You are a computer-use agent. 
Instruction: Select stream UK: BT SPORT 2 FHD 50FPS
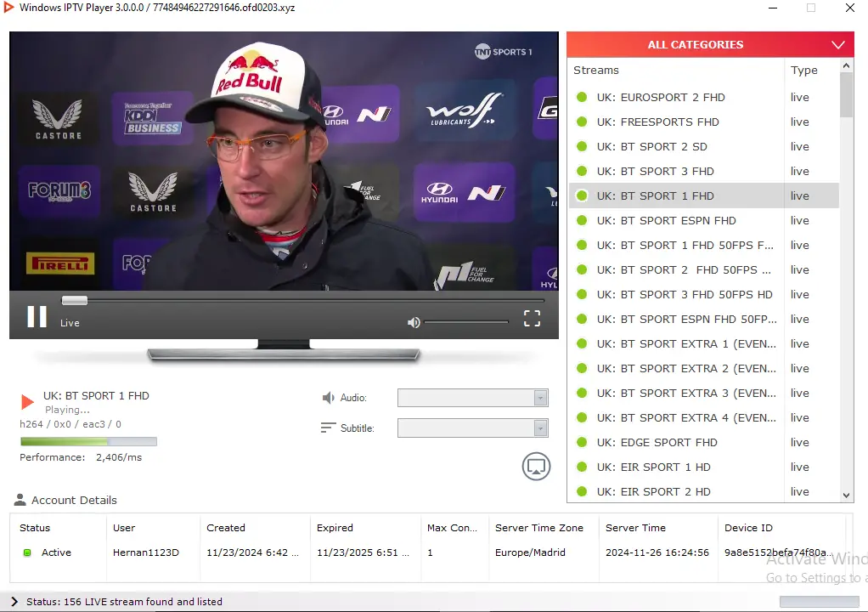tap(703, 269)
